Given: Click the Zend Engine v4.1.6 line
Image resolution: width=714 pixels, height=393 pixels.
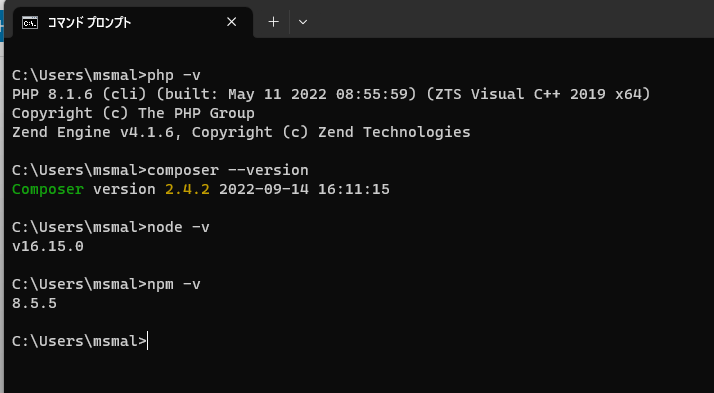Looking at the screenshot, I should [241, 132].
